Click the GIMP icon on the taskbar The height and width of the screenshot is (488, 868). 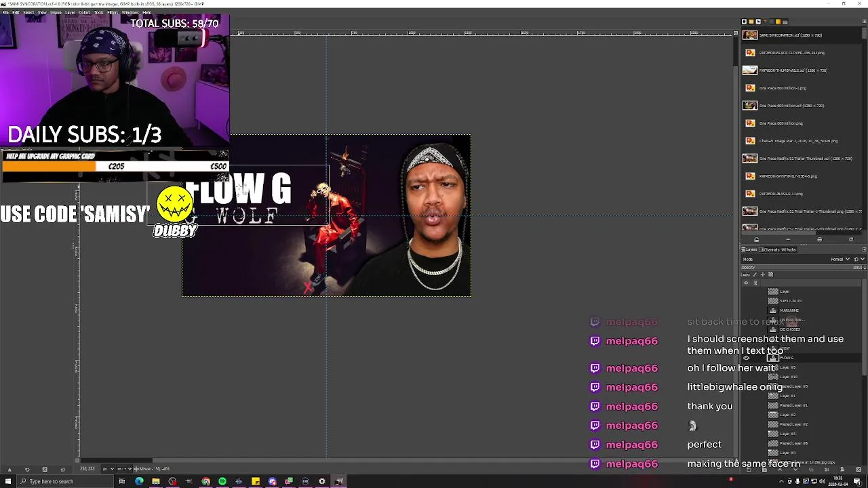click(339, 481)
